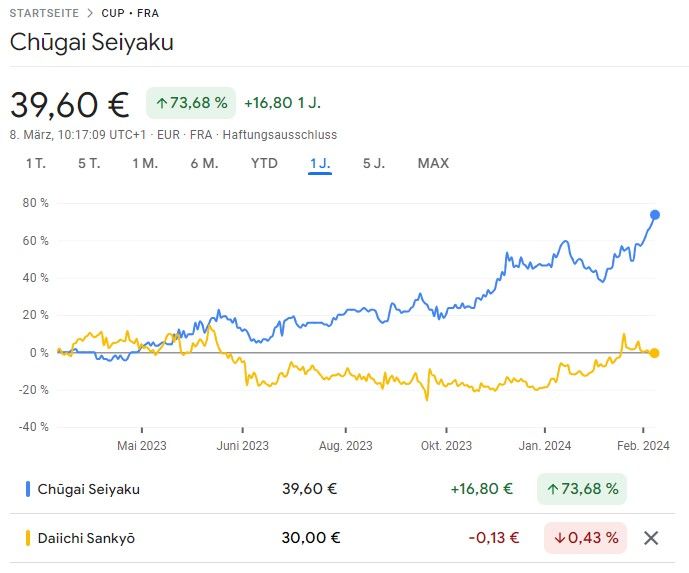Click the blue endpoint dot on chart
689x573 pixels.
pyautogui.click(x=655, y=215)
